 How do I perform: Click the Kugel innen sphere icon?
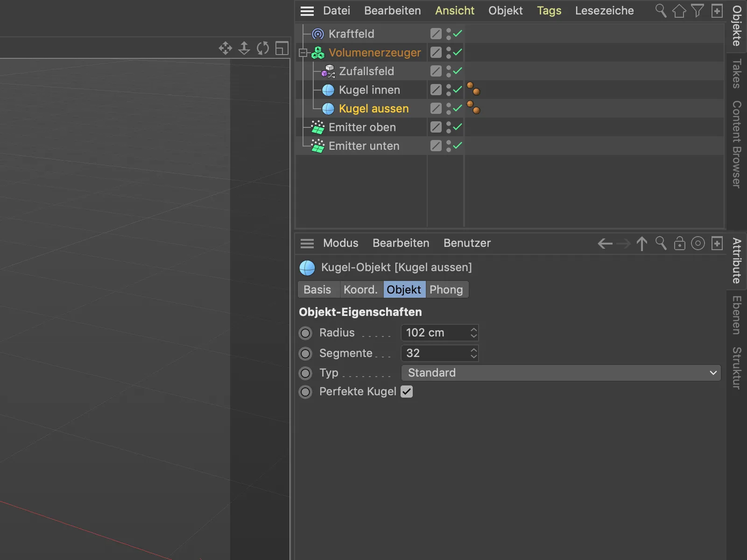328,90
